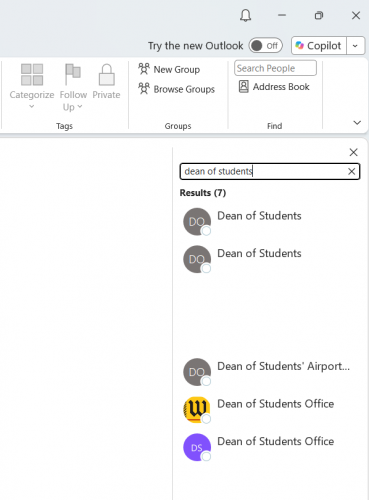
Task: Click the Categorize tags icon
Action: click(x=32, y=74)
